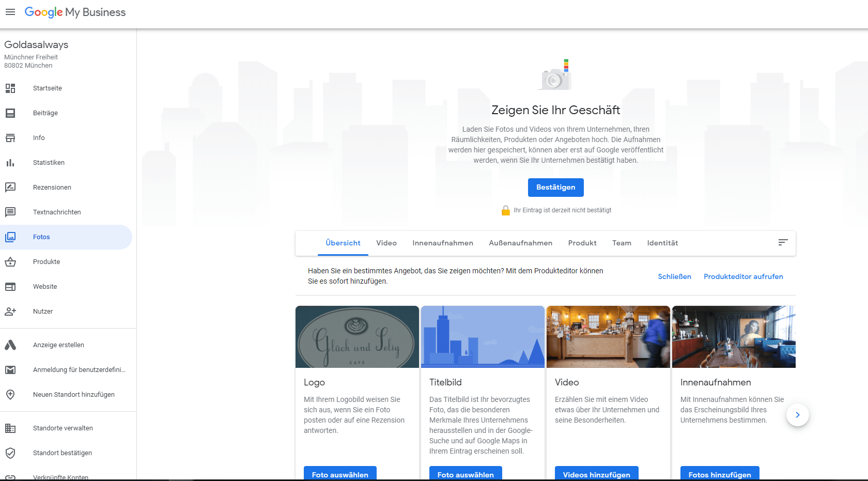This screenshot has width=868, height=481.
Task: Click the Video café counter thumbnail
Action: pyautogui.click(x=608, y=337)
